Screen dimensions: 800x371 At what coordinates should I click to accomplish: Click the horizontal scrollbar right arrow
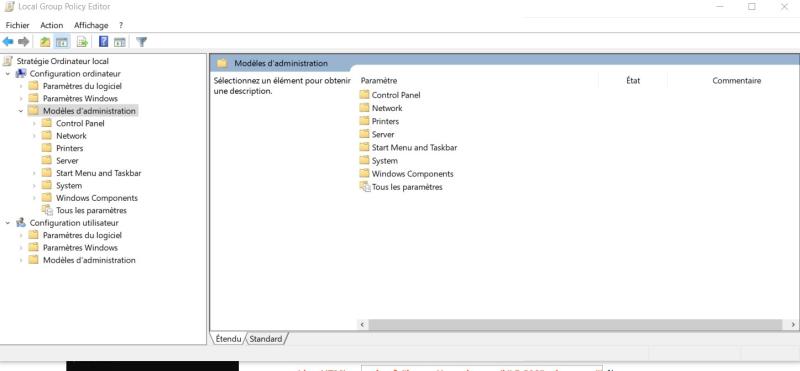(793, 325)
